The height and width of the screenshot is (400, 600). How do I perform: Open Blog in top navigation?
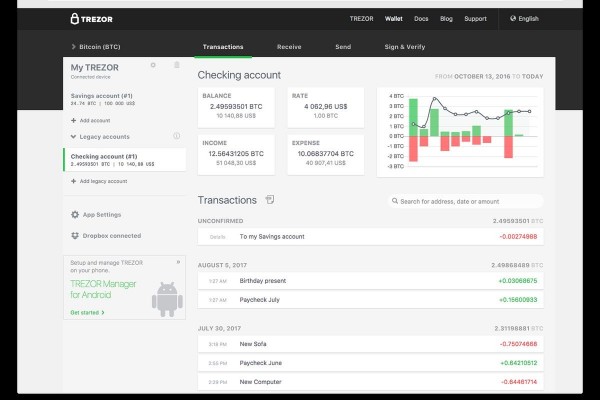point(446,18)
